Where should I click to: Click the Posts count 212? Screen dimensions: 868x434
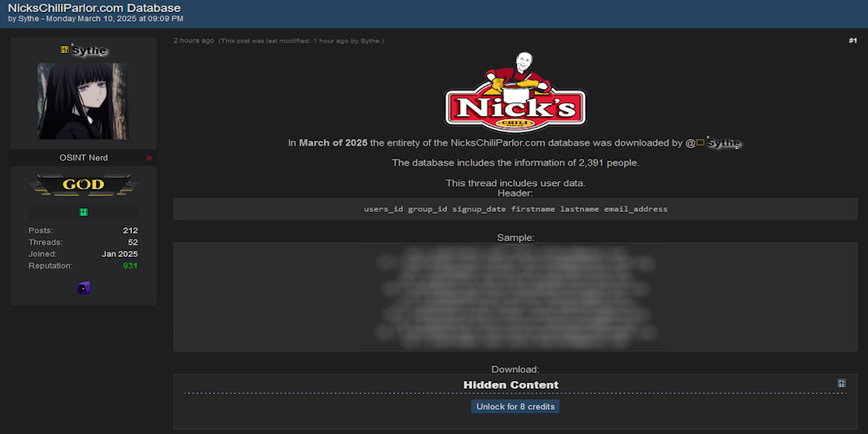point(130,230)
